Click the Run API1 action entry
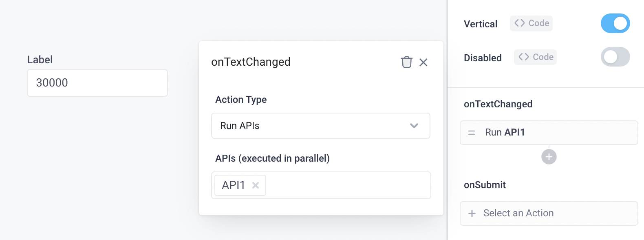 [x=549, y=132]
